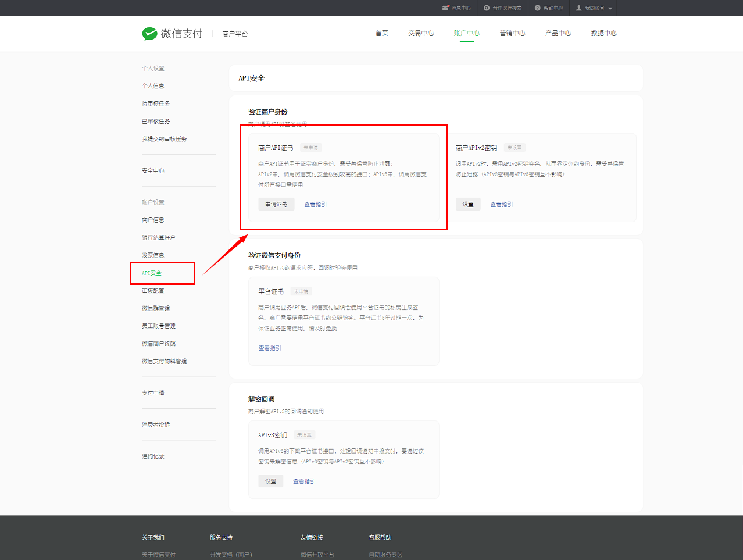Click the 账户设置 sidebar group heading
Viewport: 743px width, 560px height.
pyautogui.click(x=153, y=202)
